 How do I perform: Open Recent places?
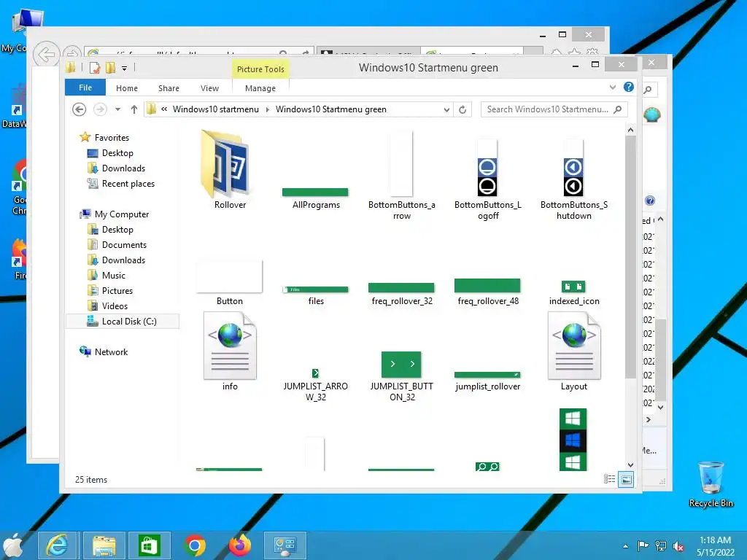(121, 183)
